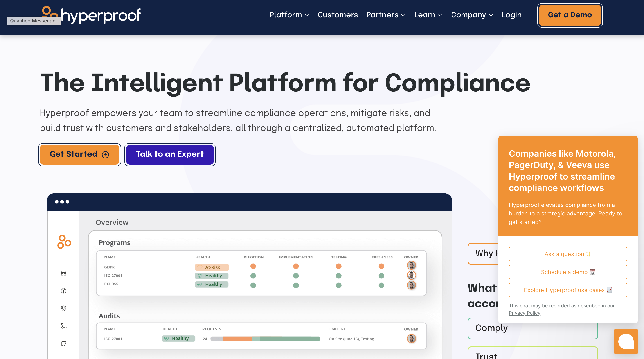The image size is (644, 359).
Task: Click the TIMELINE column header
Action: (337, 329)
